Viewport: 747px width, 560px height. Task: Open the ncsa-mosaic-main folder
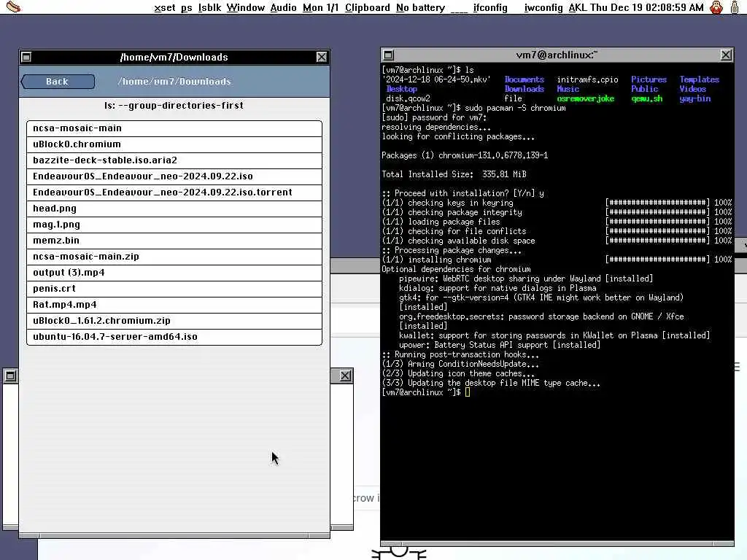pos(174,128)
